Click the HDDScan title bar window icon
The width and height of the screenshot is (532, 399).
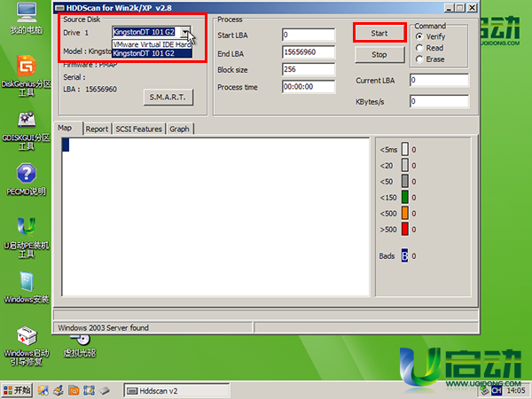59,7
